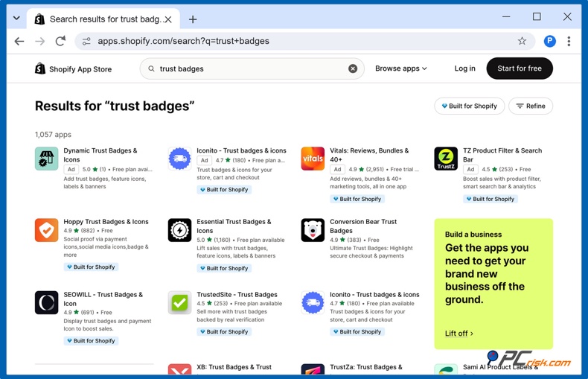This screenshot has height=379, width=588.
Task: Expand the Browse apps menu
Action: coord(401,69)
